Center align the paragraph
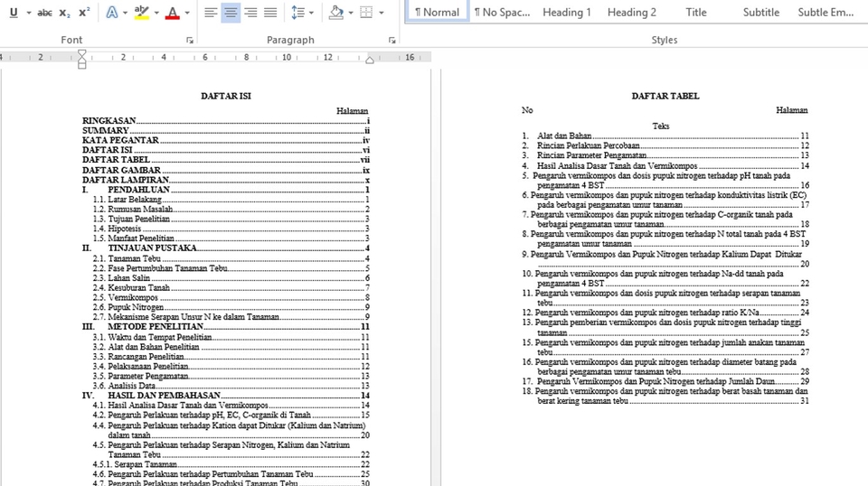This screenshot has height=486, width=868. click(x=231, y=12)
